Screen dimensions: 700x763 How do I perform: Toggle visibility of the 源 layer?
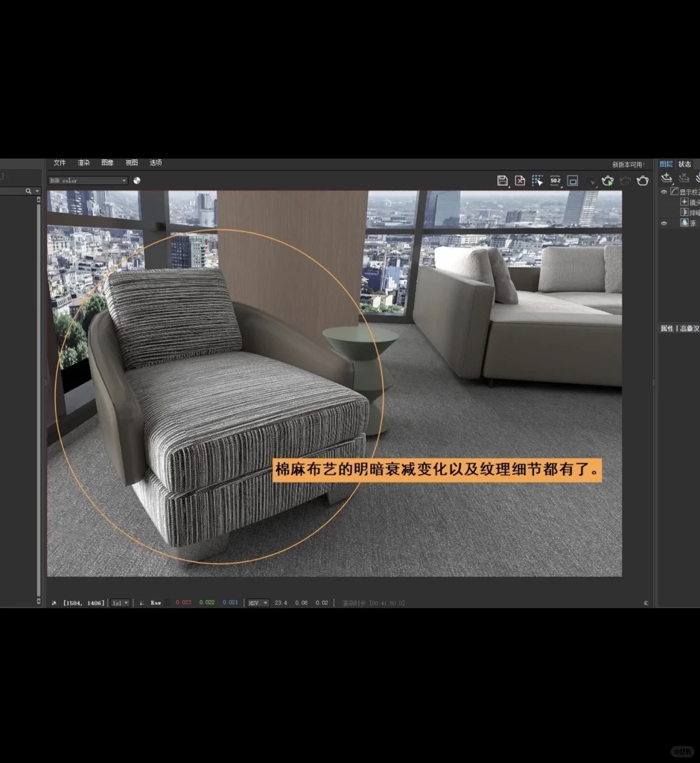click(x=664, y=224)
